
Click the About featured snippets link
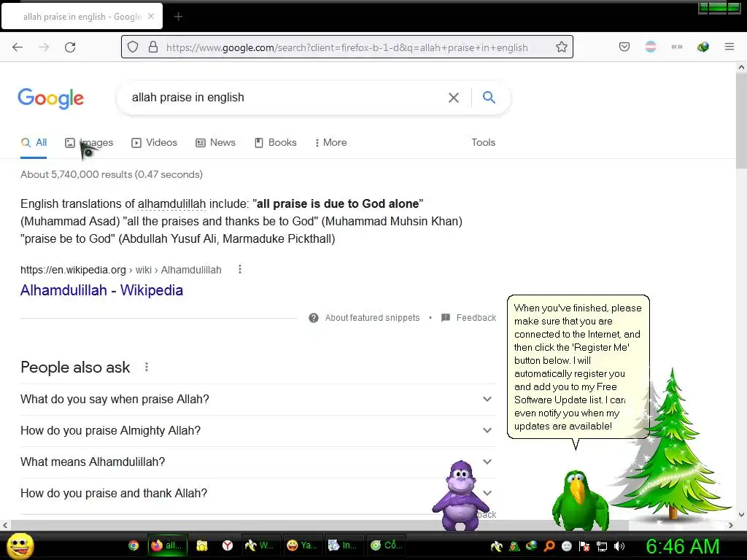[x=372, y=318]
